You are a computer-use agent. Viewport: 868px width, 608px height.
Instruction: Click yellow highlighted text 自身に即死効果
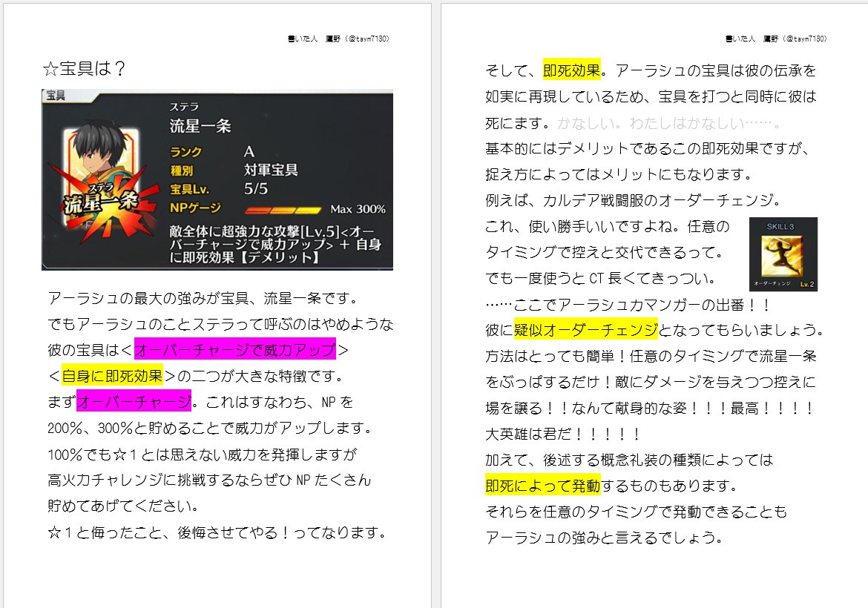point(112,376)
